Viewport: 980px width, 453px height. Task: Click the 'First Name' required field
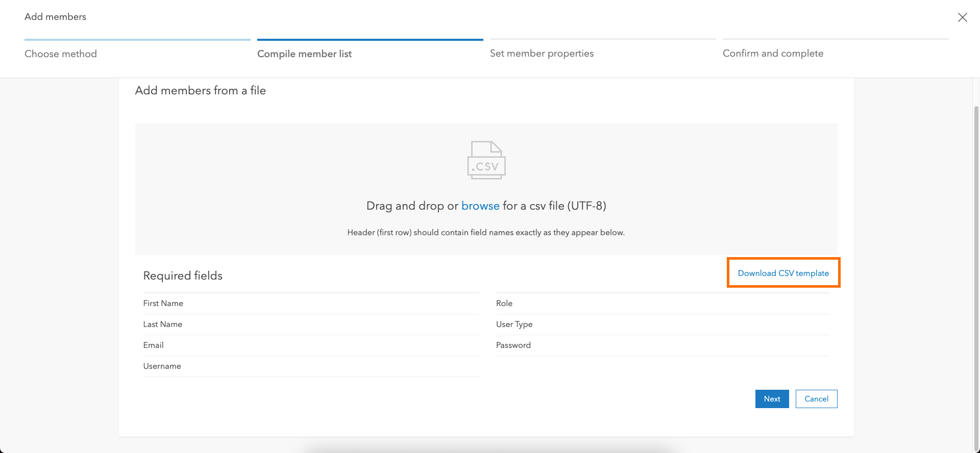coord(311,304)
